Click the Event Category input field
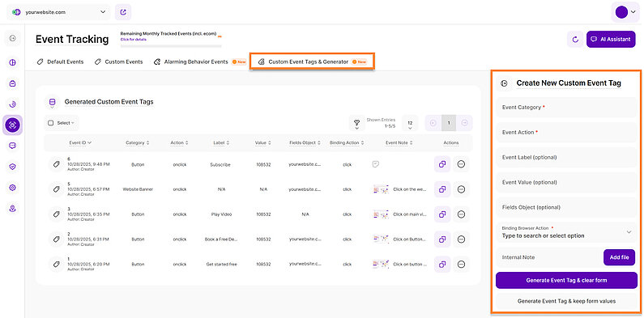This screenshot has width=644, height=318. (x=566, y=107)
